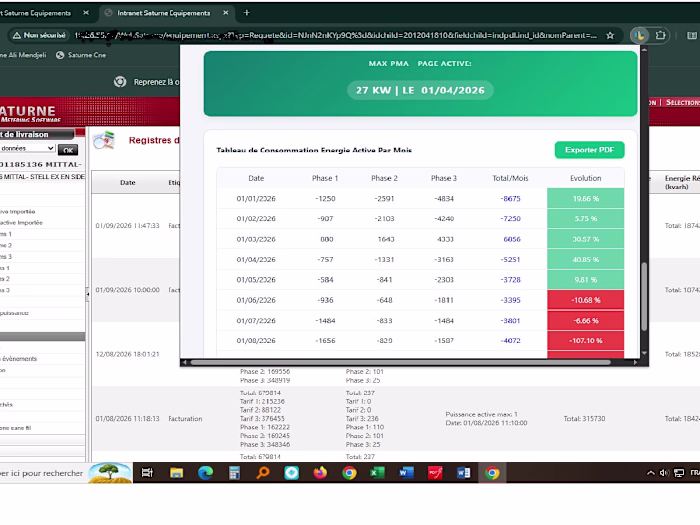Select the 01/08/2026 date cell
This screenshot has width=700, height=525.
tap(256, 341)
